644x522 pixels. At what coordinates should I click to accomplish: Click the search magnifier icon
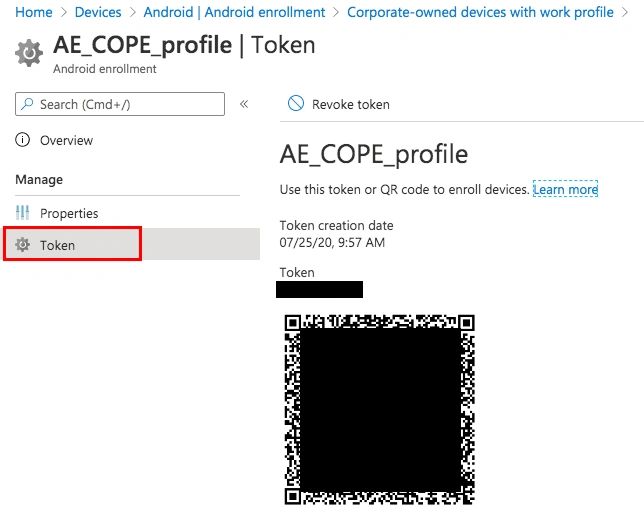[x=28, y=104]
